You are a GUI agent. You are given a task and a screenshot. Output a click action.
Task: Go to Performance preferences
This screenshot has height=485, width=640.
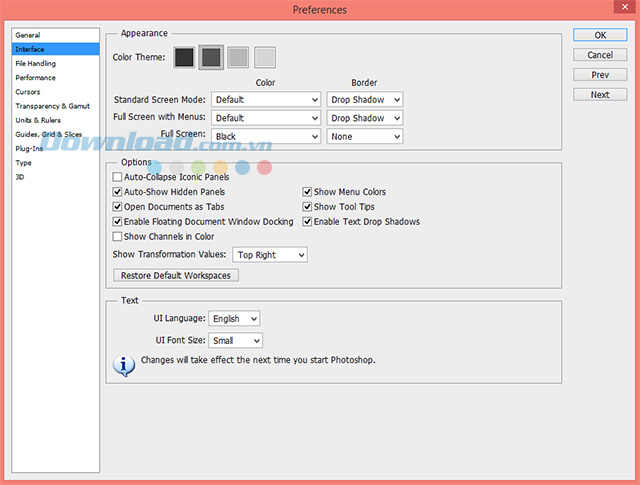(x=56, y=78)
